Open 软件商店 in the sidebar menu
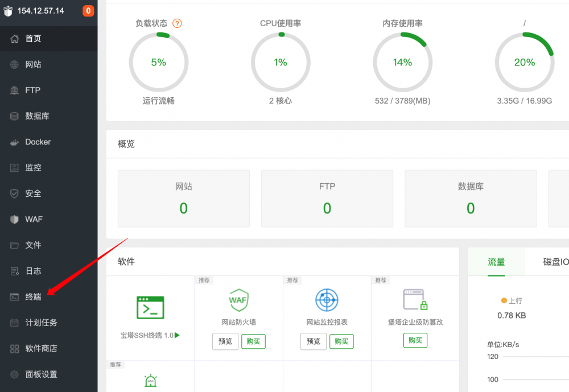The width and height of the screenshot is (569, 392). [x=41, y=348]
